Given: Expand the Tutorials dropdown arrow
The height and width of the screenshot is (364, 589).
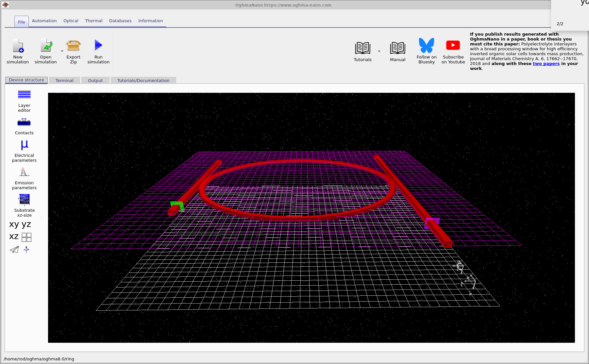Looking at the screenshot, I should tap(379, 52).
